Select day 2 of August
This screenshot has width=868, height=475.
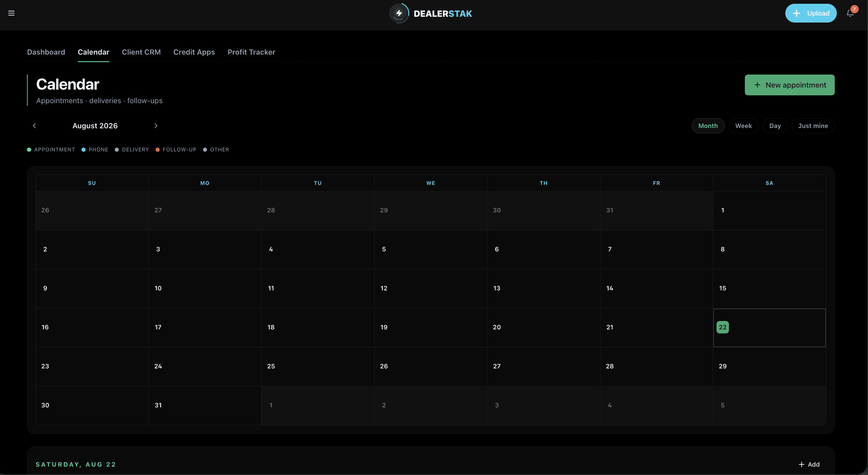coord(92,250)
